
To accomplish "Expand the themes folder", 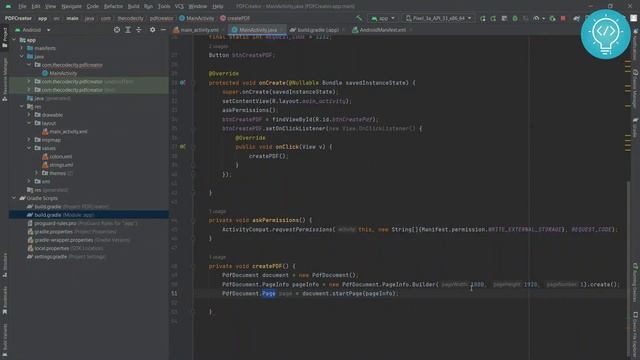I will [37, 173].
